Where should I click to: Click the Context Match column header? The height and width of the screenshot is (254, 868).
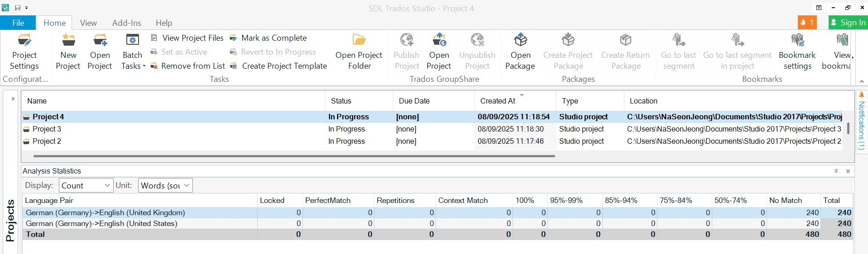point(474,200)
